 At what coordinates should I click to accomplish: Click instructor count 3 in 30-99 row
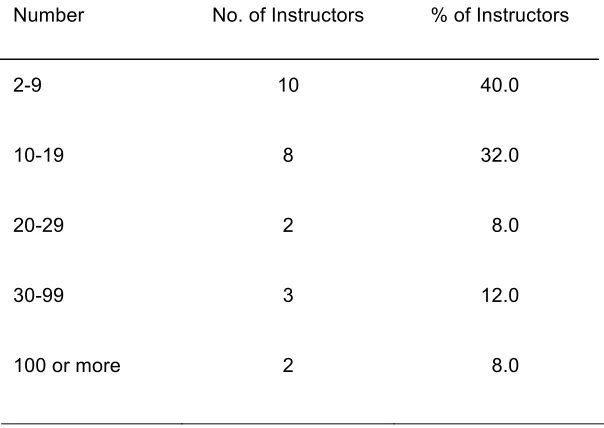(x=288, y=295)
